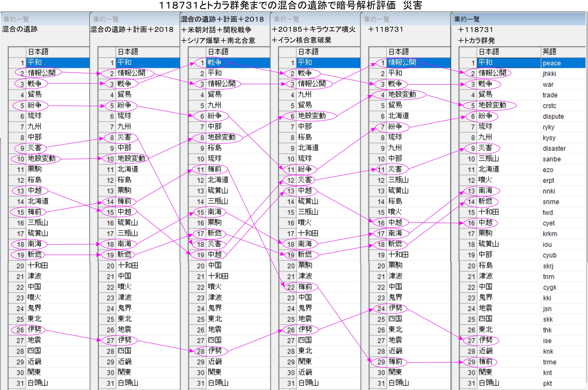
Task: Open the leftmost 集約一覧 tab above 混合の遺跡
Action: coord(16,19)
